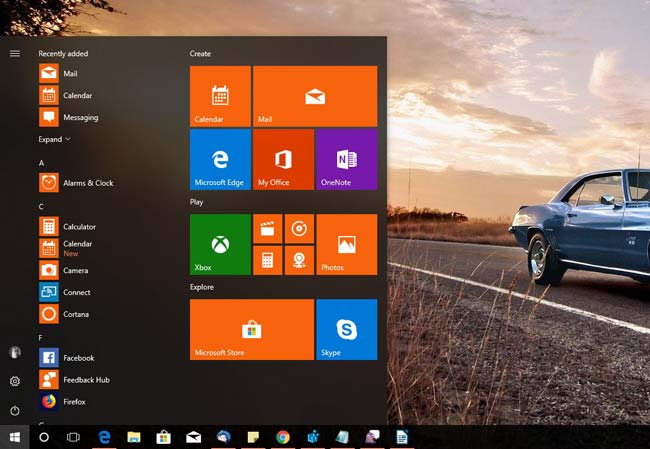Viewport: 650px width, 449px height.
Task: Open the Microsoft Edge tile
Action: 220,159
